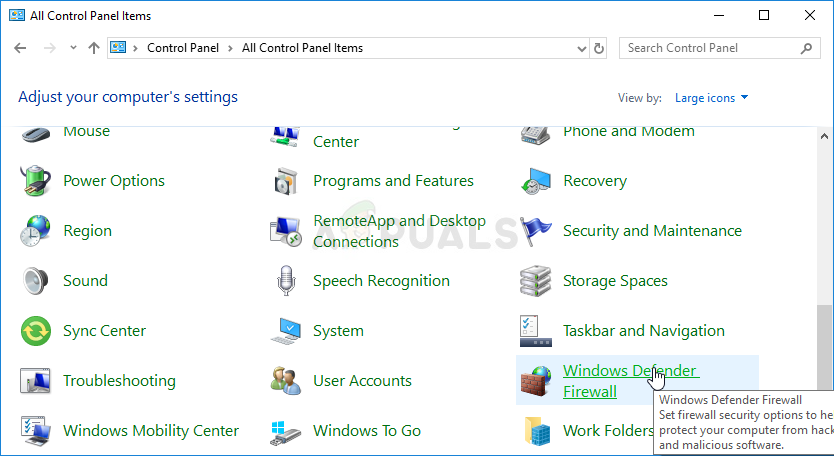Click the Programs and Features icon

286,181
